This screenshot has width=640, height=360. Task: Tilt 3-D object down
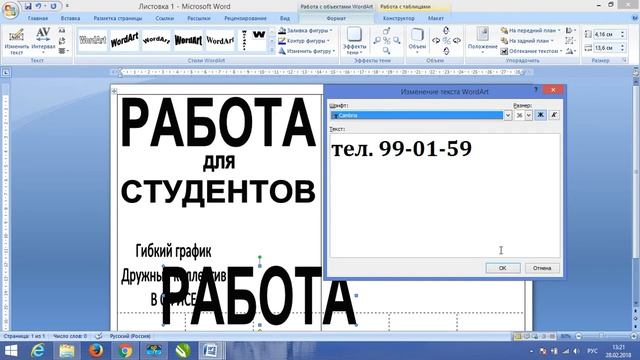pyautogui.click(x=446, y=51)
